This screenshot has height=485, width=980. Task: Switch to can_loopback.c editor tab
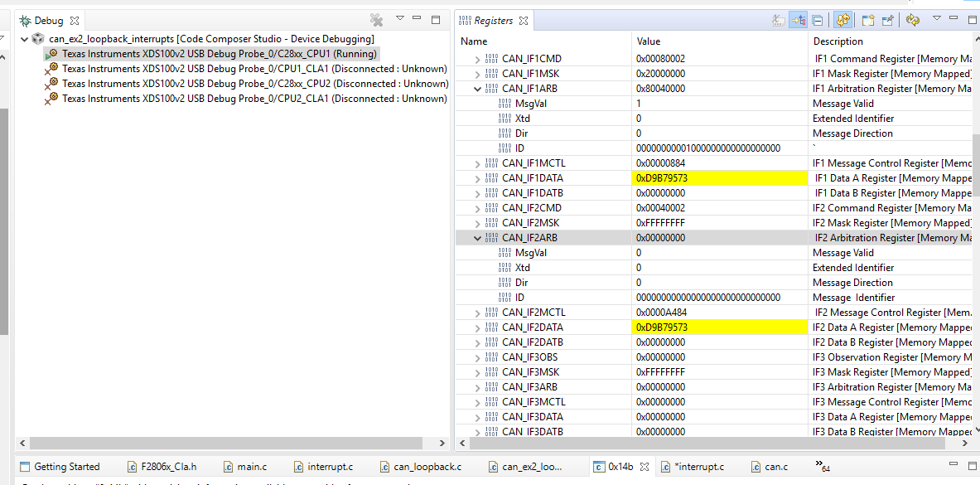(421, 466)
